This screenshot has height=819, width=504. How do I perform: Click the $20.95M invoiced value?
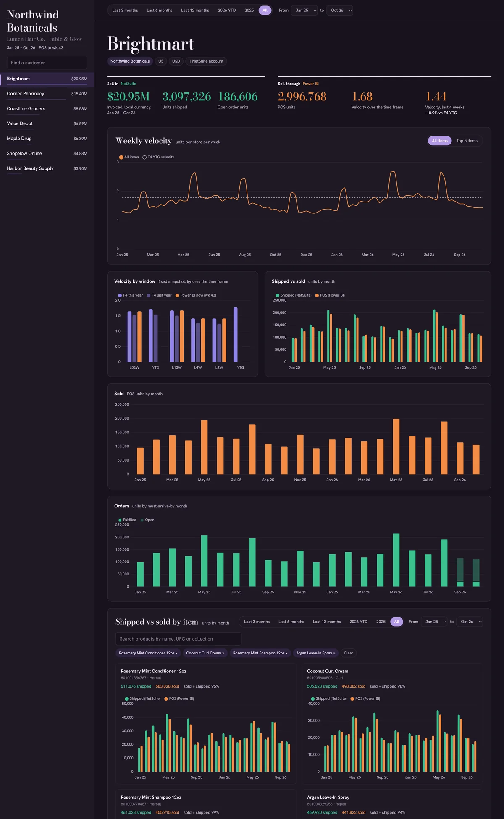pyautogui.click(x=128, y=97)
